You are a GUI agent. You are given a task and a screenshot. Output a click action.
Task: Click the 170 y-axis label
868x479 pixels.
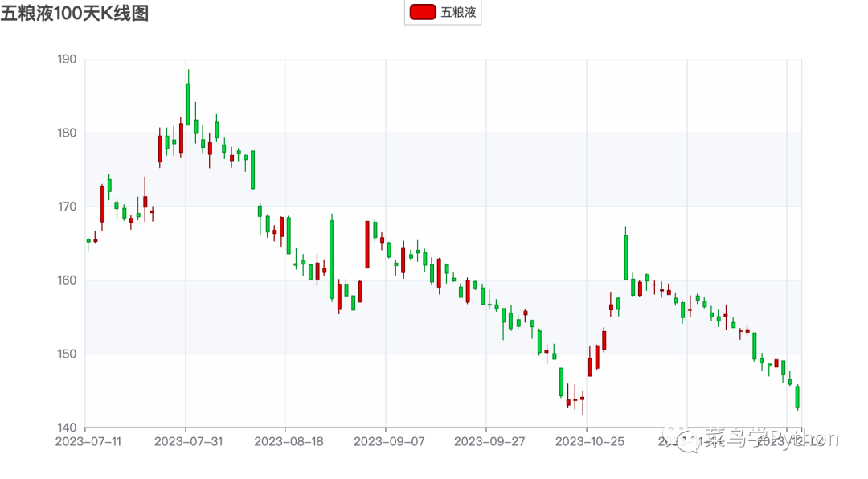point(67,207)
